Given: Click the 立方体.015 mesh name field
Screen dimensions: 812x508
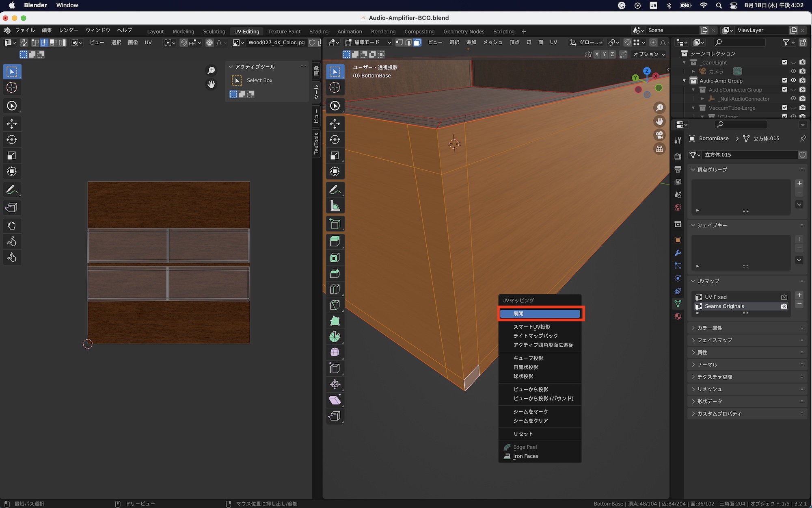Looking at the screenshot, I should (749, 155).
